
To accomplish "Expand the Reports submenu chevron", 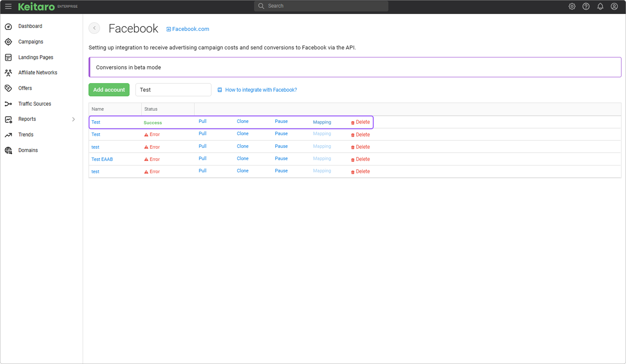I will pos(74,119).
